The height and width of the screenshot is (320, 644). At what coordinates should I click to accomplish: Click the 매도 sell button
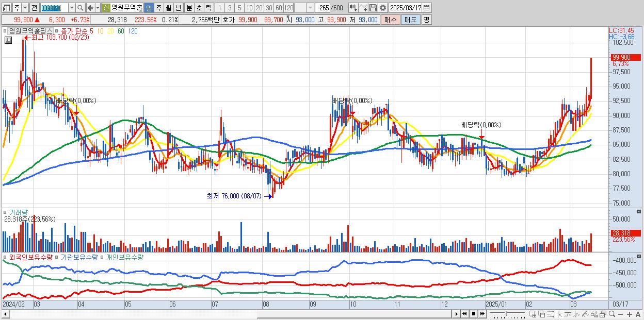pos(411,20)
